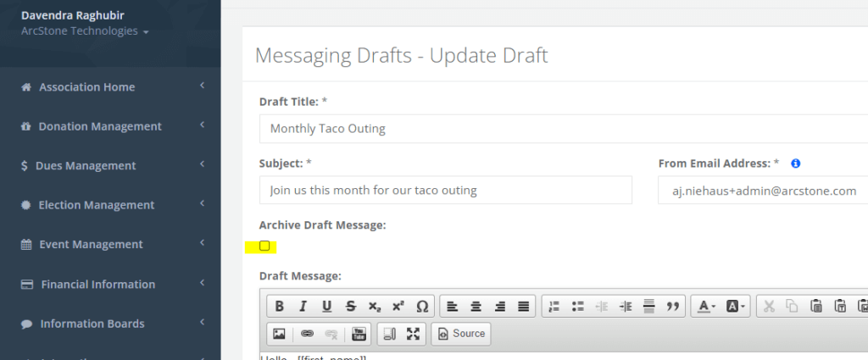Toggle bold formatting in the editor

pyautogui.click(x=279, y=307)
